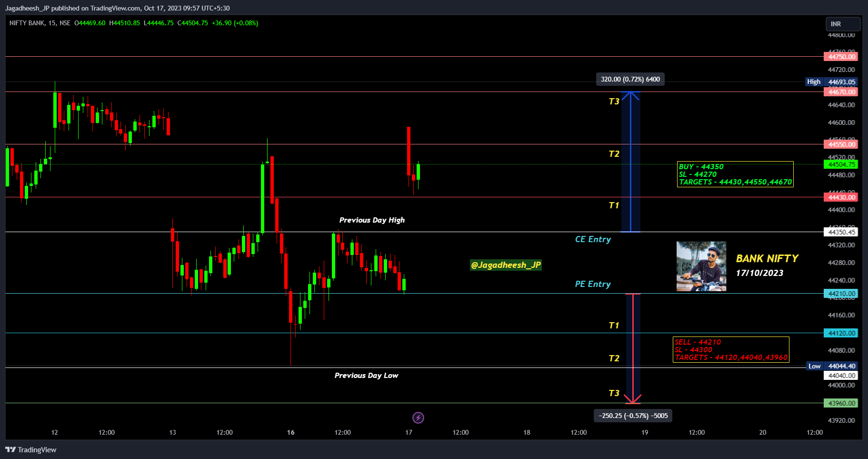
Task: Click the Previous Day Low label
Action: (366, 376)
